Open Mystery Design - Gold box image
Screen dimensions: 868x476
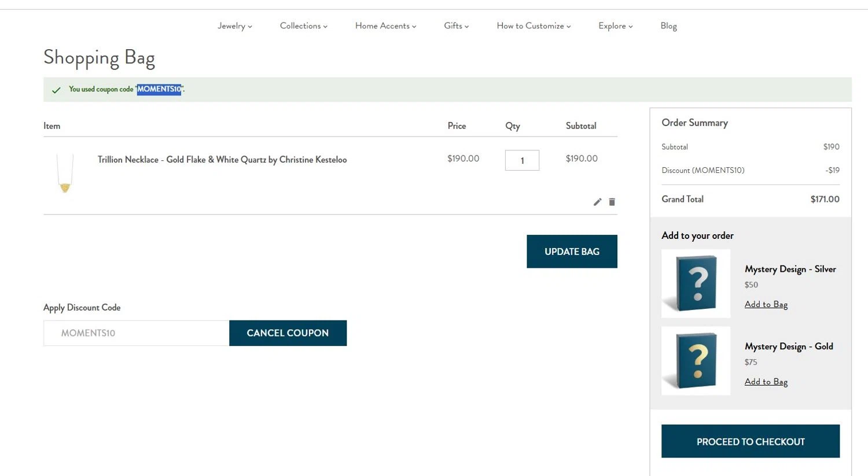click(x=696, y=361)
